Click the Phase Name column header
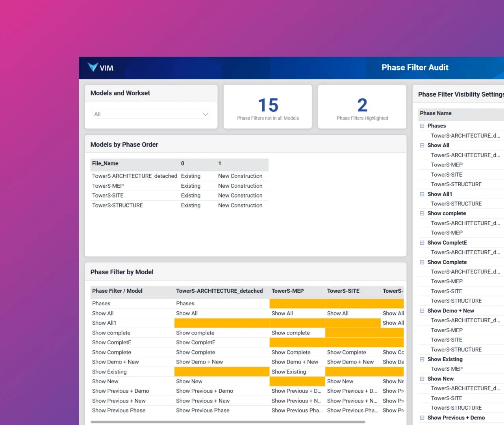 [x=435, y=113]
